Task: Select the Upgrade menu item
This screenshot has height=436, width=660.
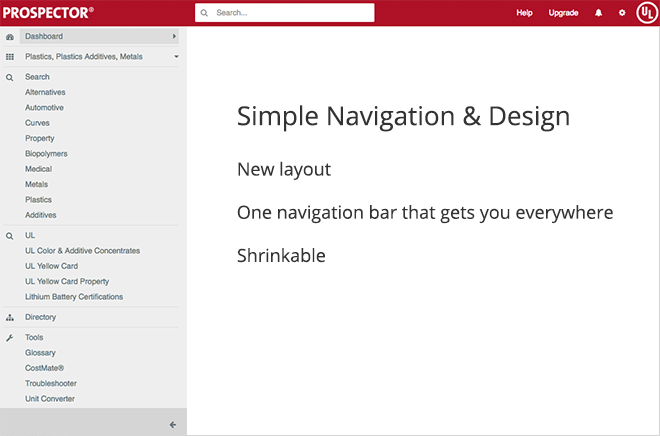Action: point(563,13)
